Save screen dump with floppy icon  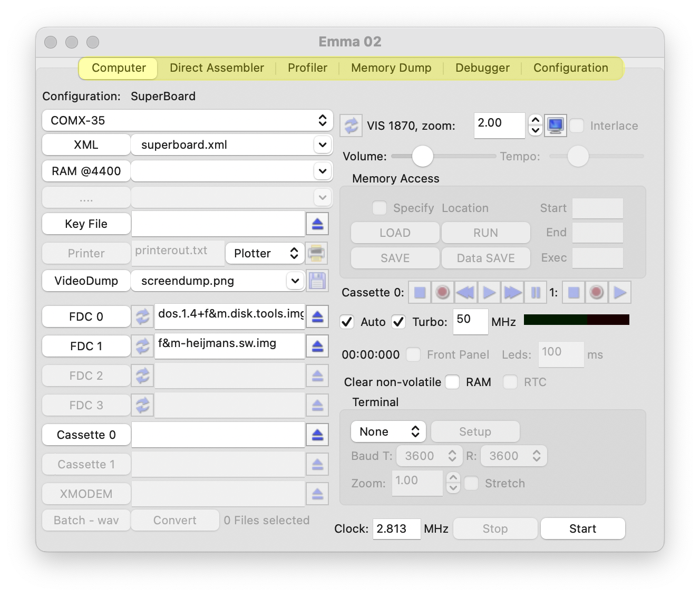coord(317,281)
